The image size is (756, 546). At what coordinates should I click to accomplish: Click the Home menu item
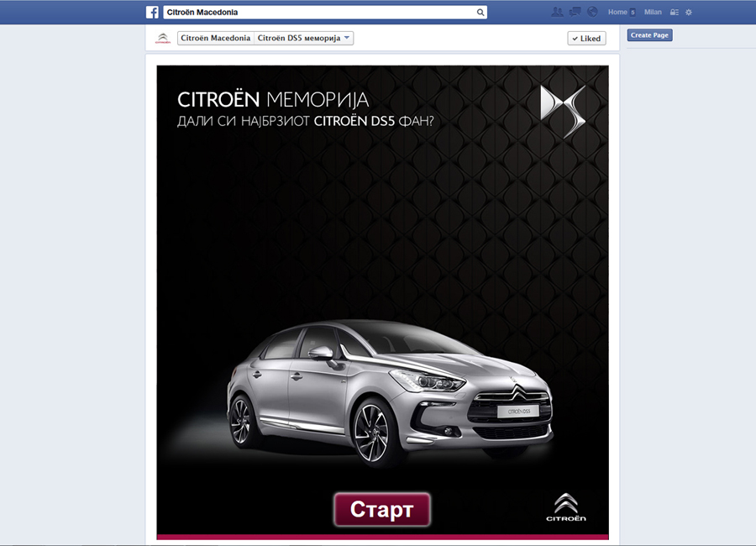click(x=618, y=11)
